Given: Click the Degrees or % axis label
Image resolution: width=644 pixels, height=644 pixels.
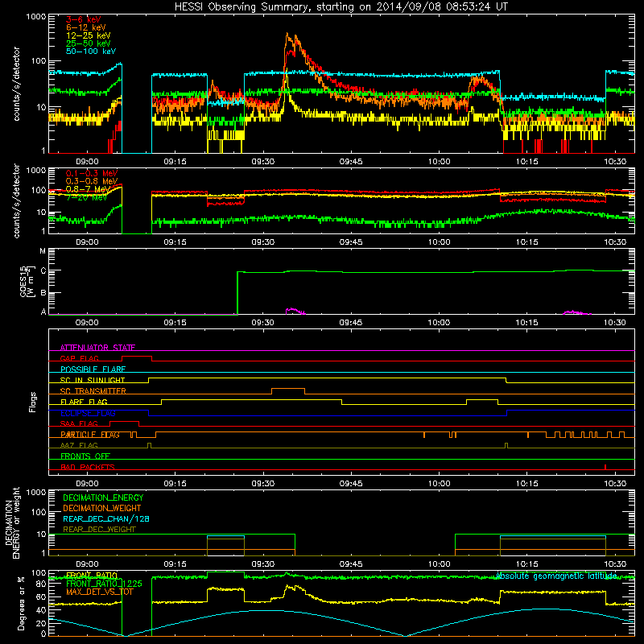Looking at the screenshot, I should [21, 603].
